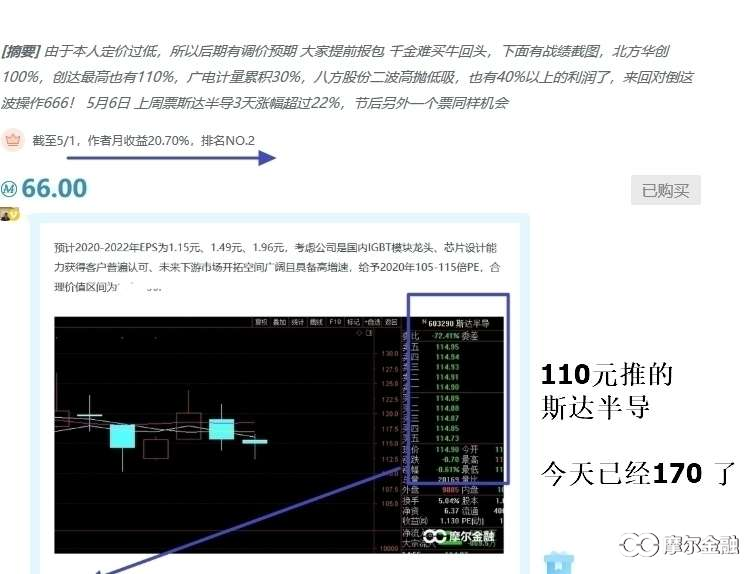Image resolution: width=754 pixels, height=574 pixels.
Task: Click the M coin icon beside 66.00
Action: (9, 188)
